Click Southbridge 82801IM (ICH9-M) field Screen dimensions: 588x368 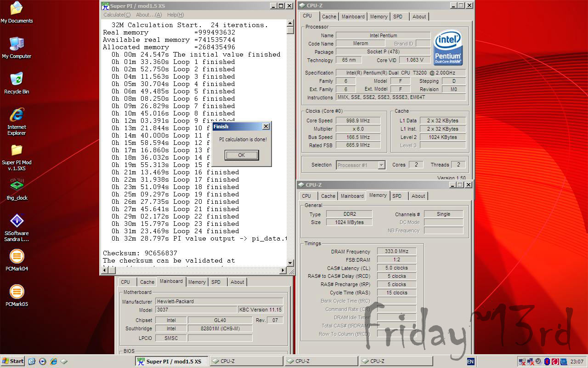(220, 328)
